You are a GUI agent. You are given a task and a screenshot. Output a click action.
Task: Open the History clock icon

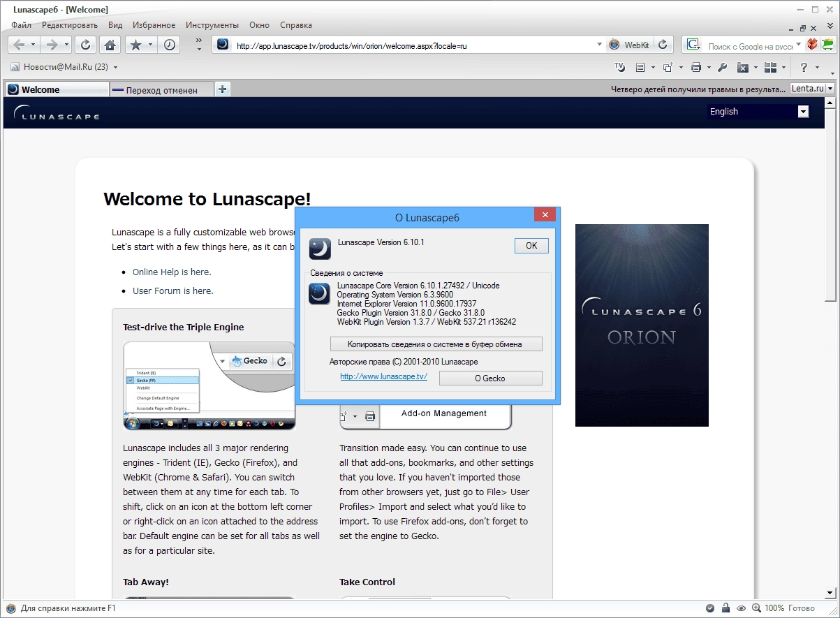tap(170, 45)
